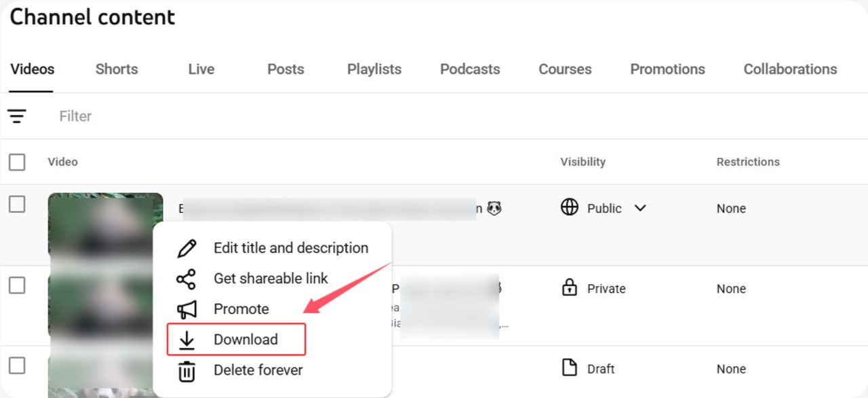Open the Playlists tab
This screenshot has height=398, width=868.
374,69
